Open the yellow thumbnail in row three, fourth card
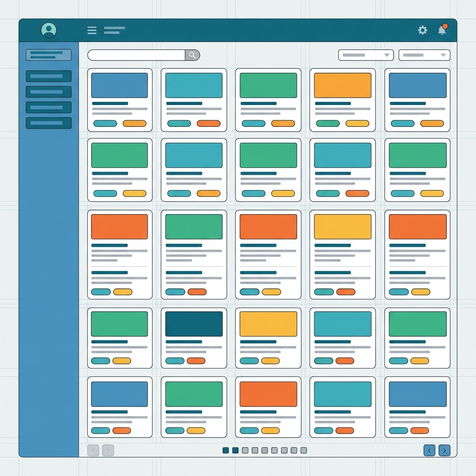476x476 pixels. coord(343,227)
